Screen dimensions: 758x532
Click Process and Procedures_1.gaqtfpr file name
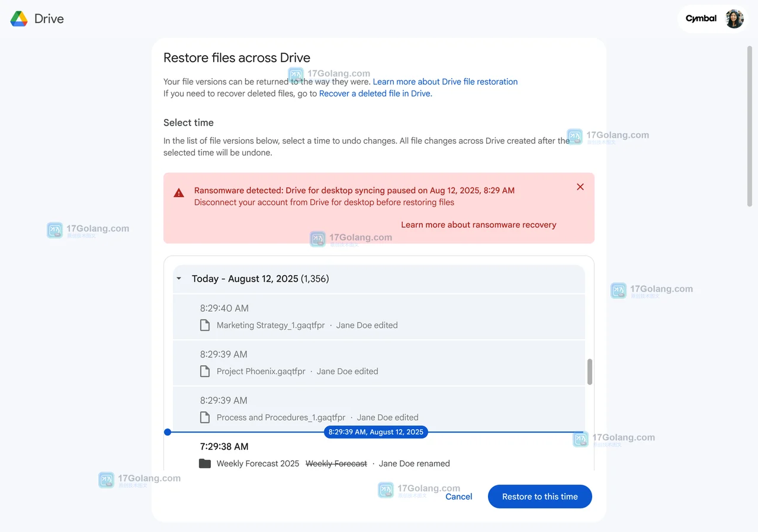(281, 417)
